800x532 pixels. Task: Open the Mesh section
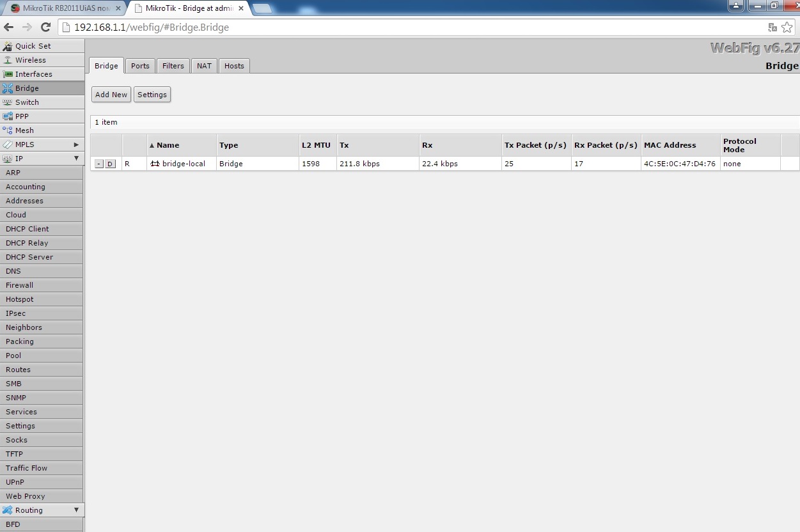[x=42, y=130]
